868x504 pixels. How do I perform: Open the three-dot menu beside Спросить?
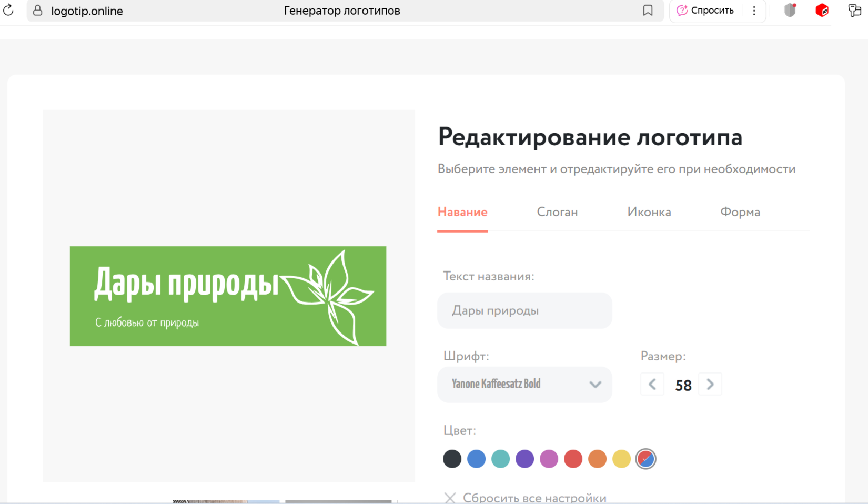point(754,11)
